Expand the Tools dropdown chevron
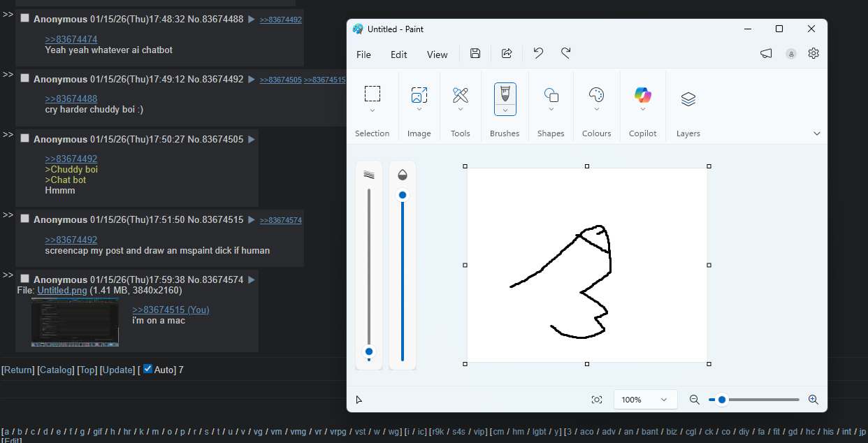Screen dimensions: 868x443 [x=461, y=109]
